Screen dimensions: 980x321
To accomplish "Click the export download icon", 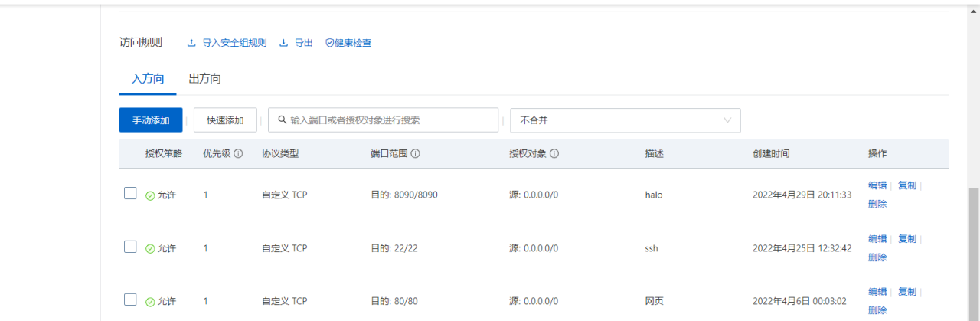I will [x=284, y=43].
